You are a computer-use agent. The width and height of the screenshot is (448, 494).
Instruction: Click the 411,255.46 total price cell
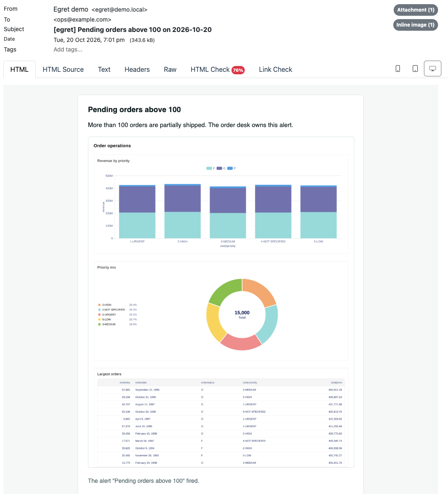pyautogui.click(x=335, y=426)
